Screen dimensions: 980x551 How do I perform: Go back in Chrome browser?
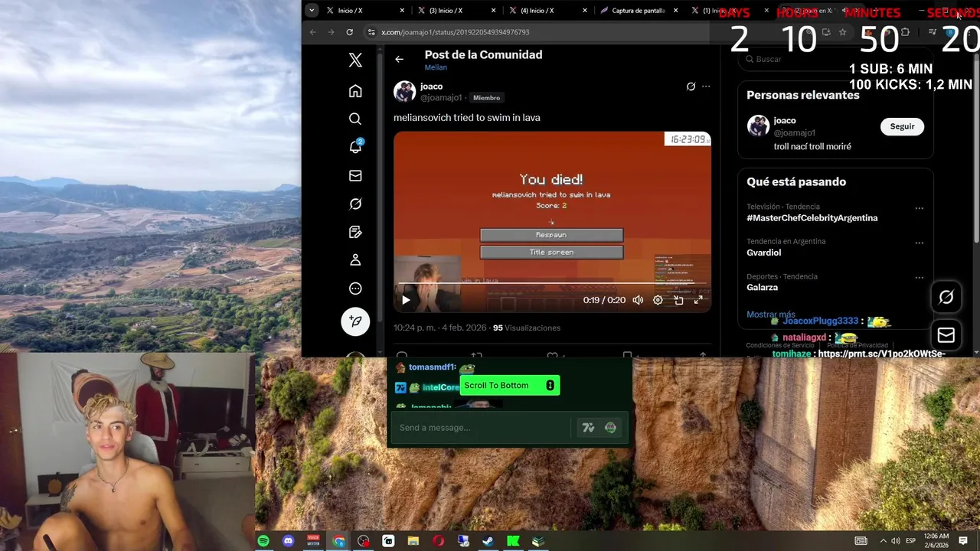[312, 32]
